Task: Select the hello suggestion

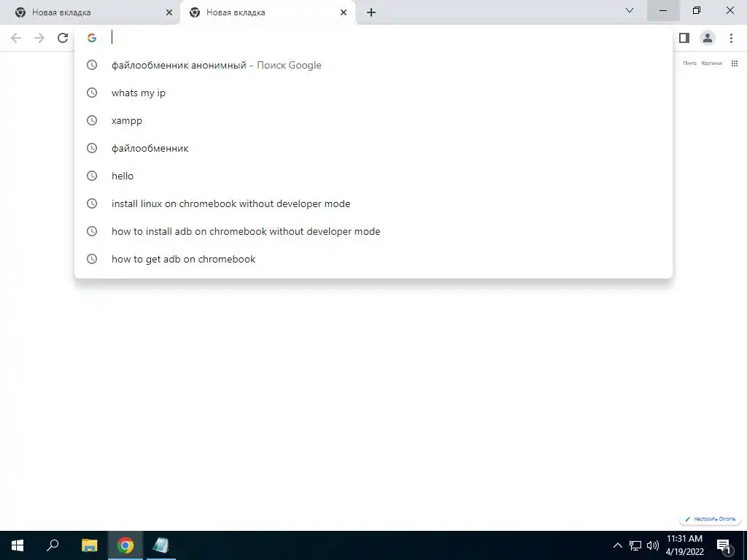Action: coord(373,176)
